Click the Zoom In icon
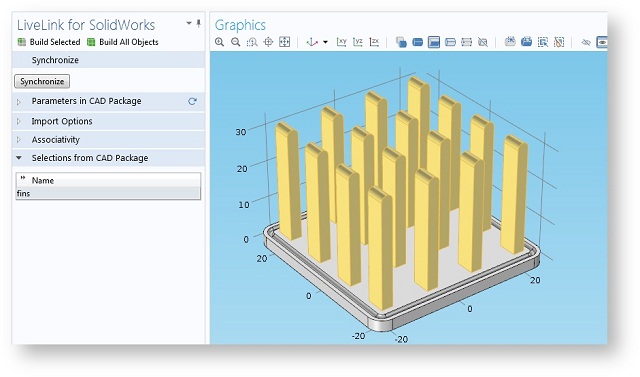The width and height of the screenshot is (640, 377). click(220, 42)
